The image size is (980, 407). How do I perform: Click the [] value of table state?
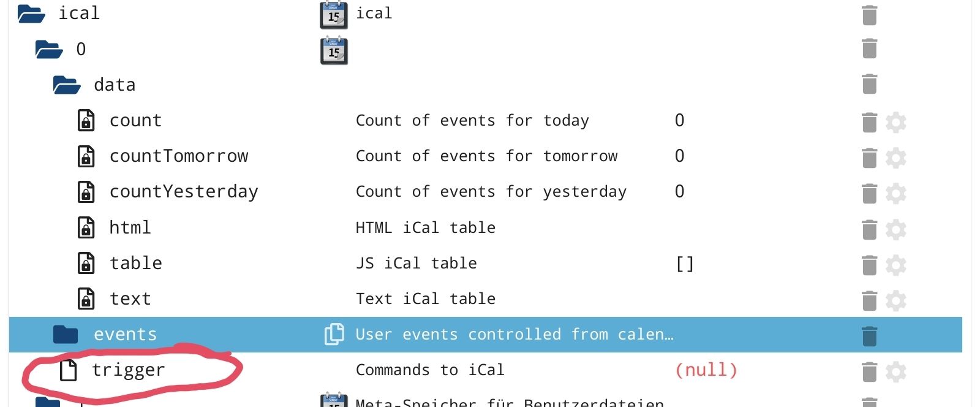pyautogui.click(x=684, y=264)
